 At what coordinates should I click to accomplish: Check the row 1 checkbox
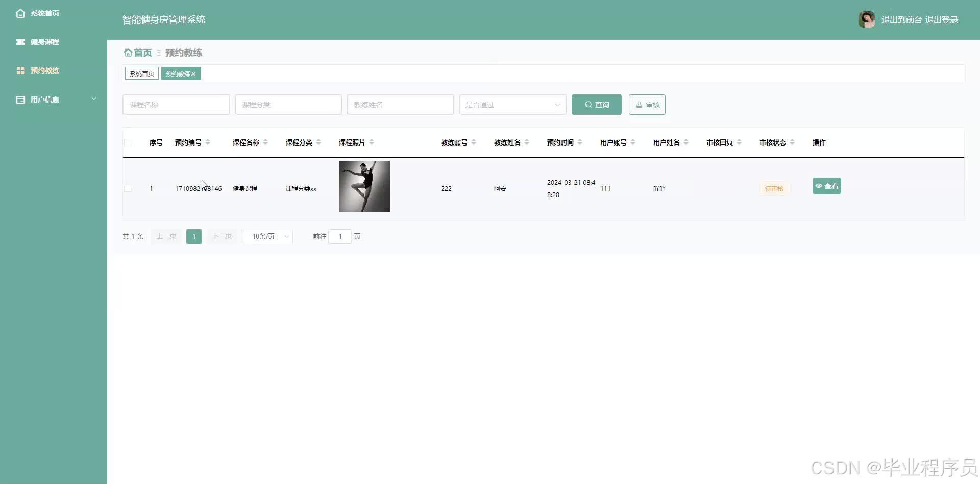(x=128, y=188)
